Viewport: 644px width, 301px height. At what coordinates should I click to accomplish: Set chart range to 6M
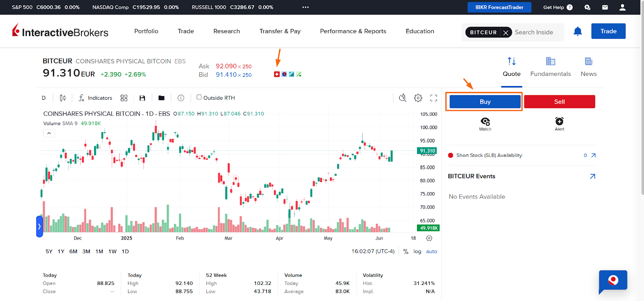coord(73,252)
